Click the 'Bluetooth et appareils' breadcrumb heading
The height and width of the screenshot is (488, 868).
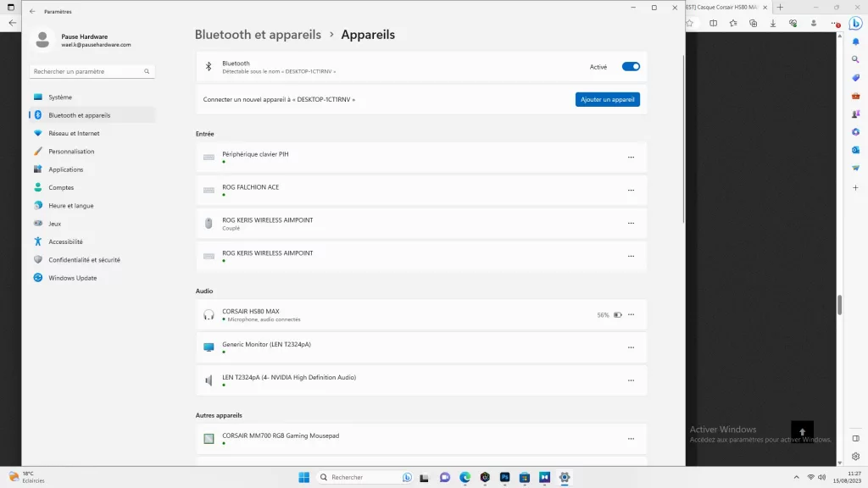click(258, 34)
